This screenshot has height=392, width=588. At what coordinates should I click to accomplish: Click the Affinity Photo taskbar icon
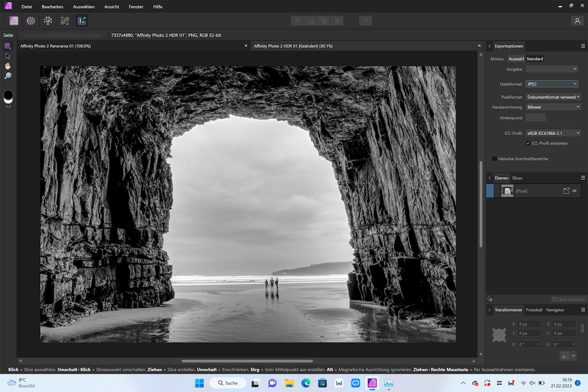point(372,383)
